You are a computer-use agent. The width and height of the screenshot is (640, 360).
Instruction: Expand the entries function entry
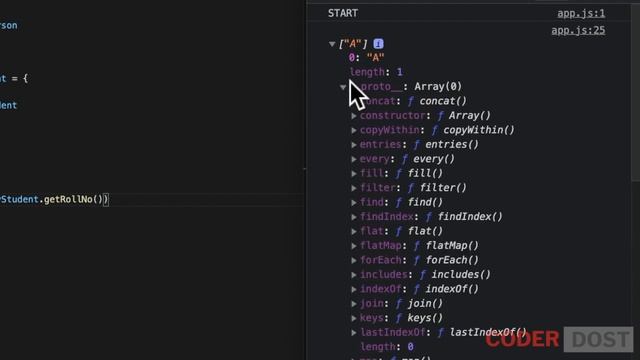click(354, 145)
